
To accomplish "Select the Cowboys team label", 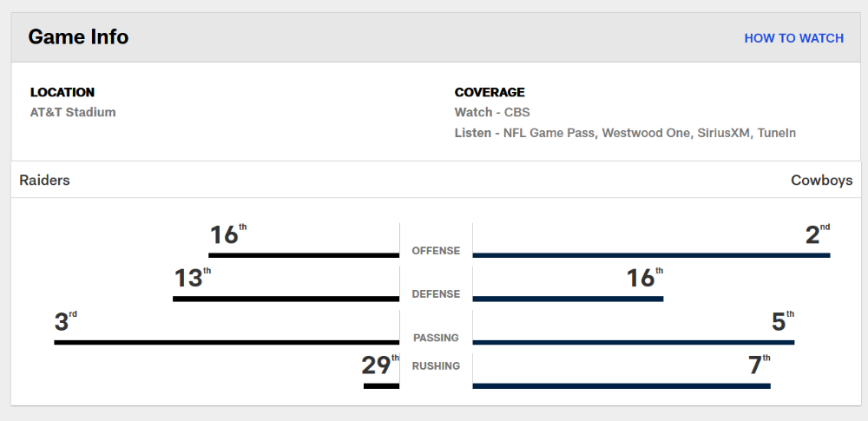I will point(821,181).
